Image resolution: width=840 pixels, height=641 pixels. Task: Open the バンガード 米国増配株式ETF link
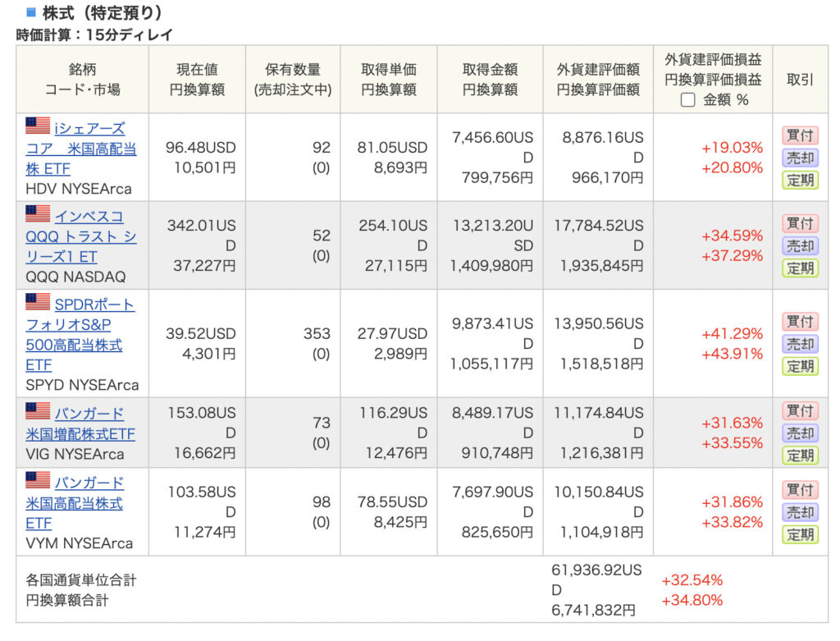pyautogui.click(x=80, y=424)
